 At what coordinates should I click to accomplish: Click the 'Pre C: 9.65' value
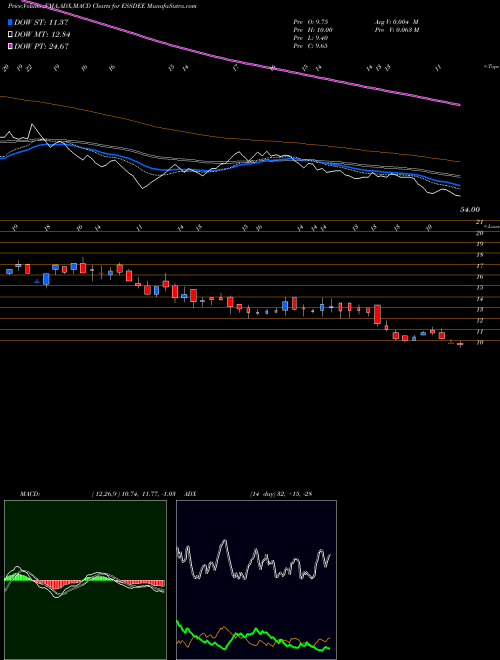point(311,46)
